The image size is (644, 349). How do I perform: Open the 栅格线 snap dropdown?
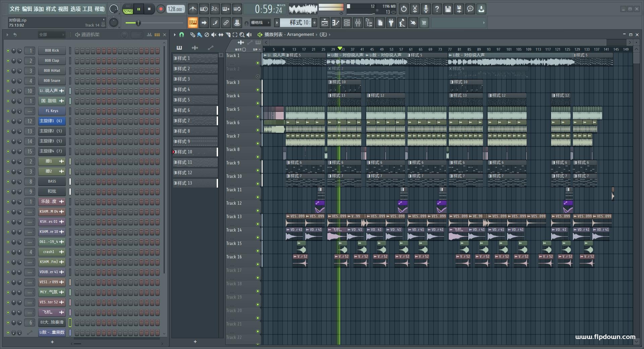point(261,23)
